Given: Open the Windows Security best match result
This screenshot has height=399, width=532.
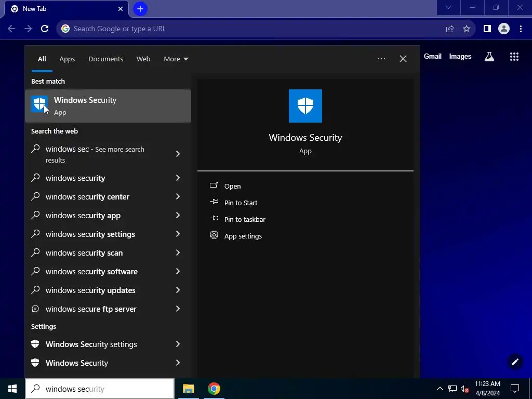Looking at the screenshot, I should [108, 106].
